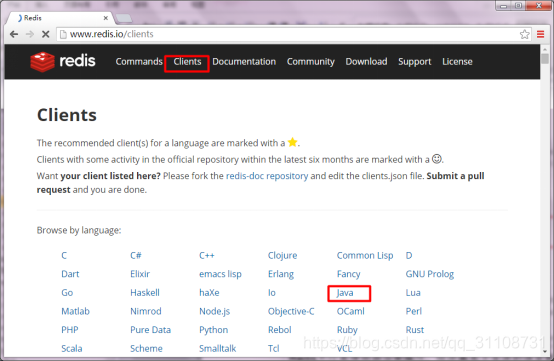Open the Clients nav item
This screenshot has height=361, width=554.
187,61
